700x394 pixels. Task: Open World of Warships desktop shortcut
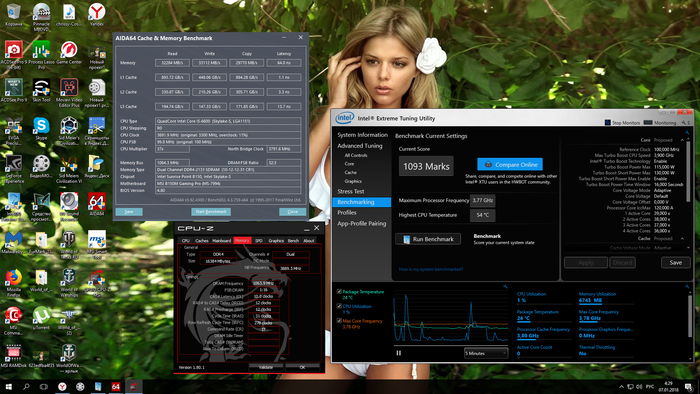tap(69, 283)
